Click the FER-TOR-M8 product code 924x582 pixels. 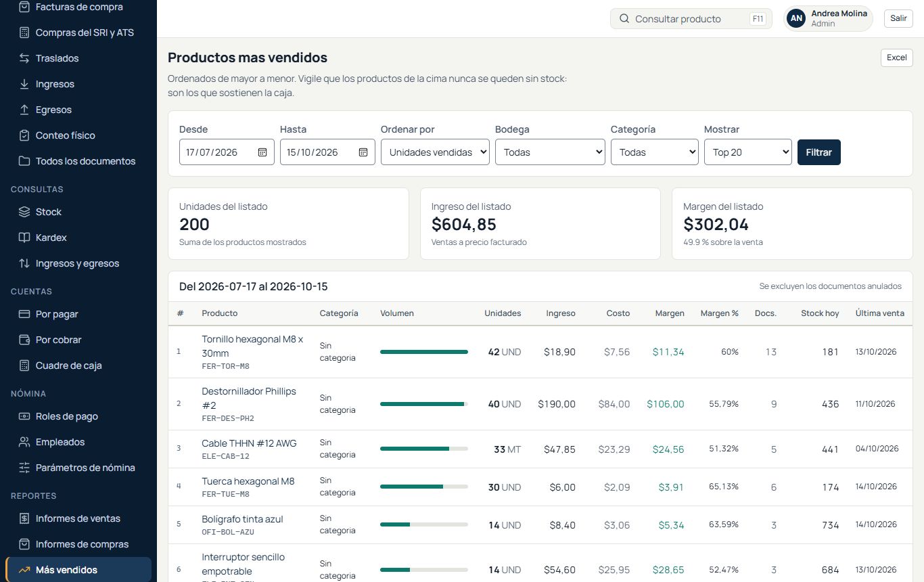click(x=226, y=366)
